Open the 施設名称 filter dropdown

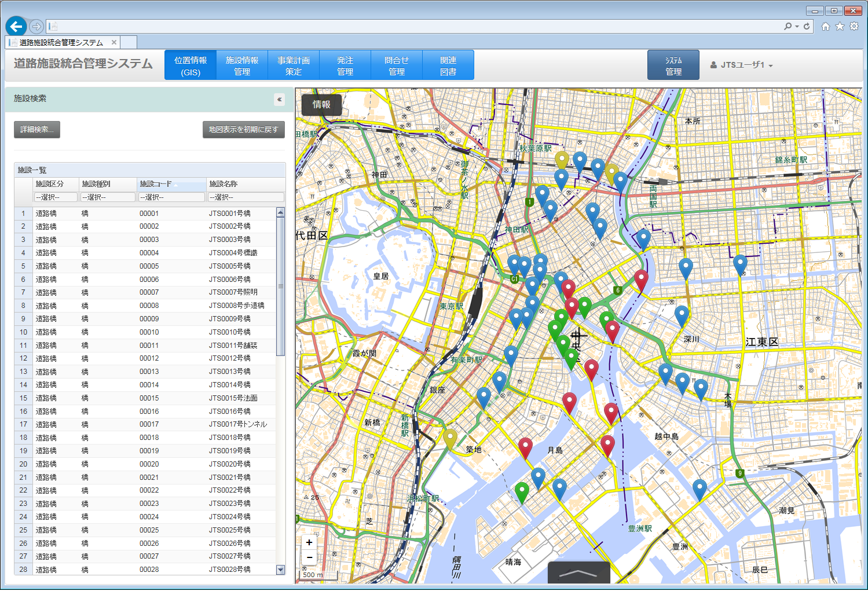[246, 197]
